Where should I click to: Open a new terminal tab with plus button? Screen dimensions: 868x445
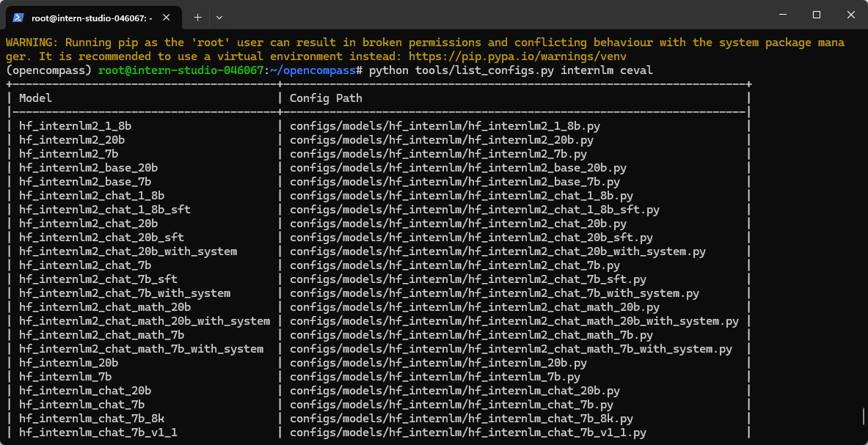click(x=197, y=17)
